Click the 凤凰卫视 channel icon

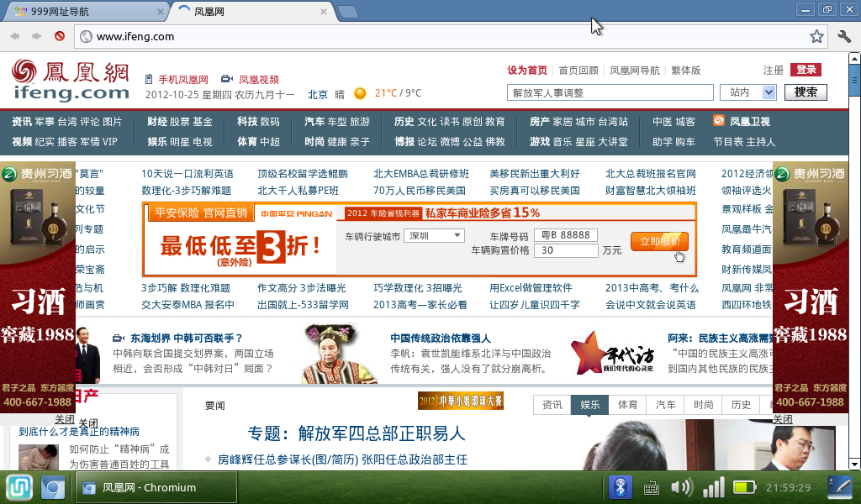[719, 121]
